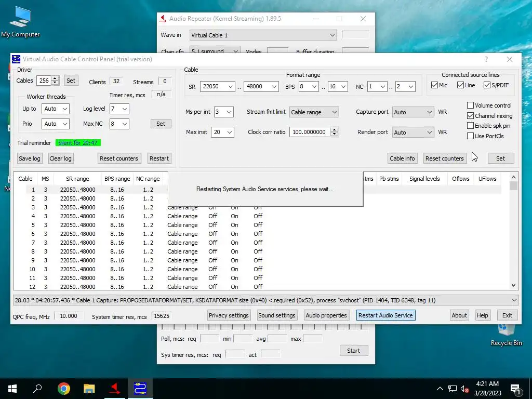The height and width of the screenshot is (399, 532).
Task: Open Wave in Virtual Cable 1 dropdown in Audio Repeater
Action: pyautogui.click(x=263, y=35)
